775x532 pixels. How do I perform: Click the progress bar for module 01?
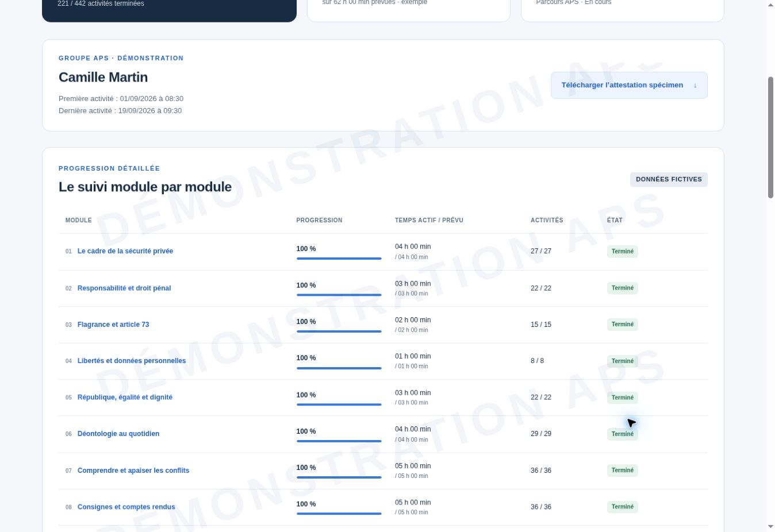click(x=339, y=259)
